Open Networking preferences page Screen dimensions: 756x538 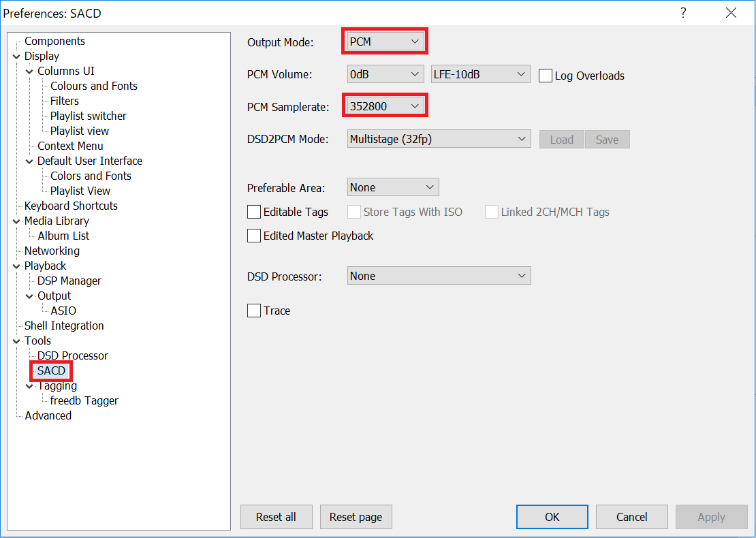[x=52, y=250]
